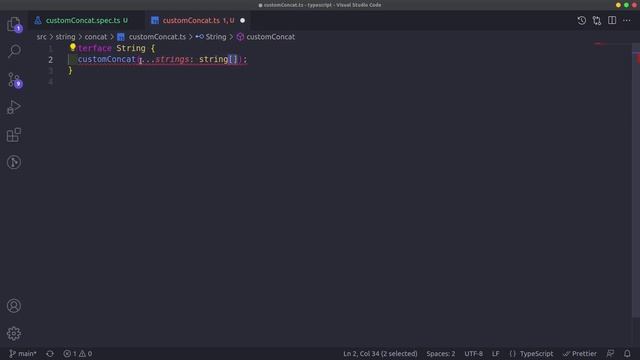Click the closing brace on line 3
This screenshot has width=640, height=360.
[70, 71]
